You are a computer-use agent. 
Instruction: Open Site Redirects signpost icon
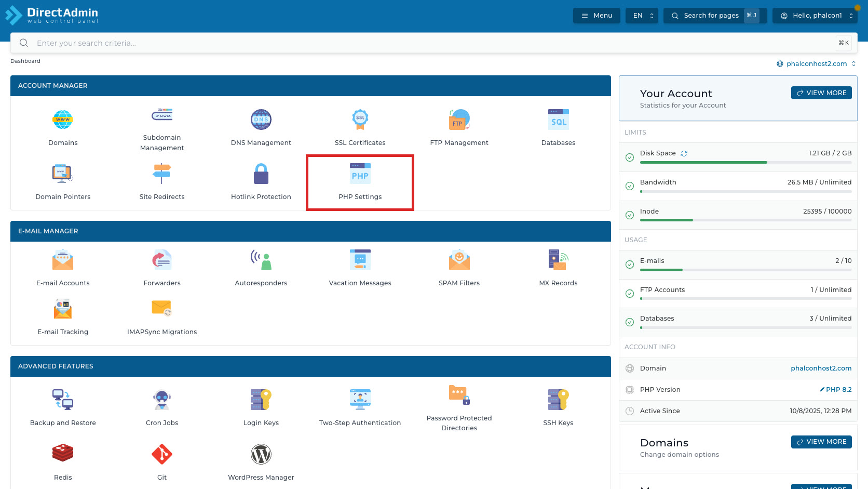162,174
